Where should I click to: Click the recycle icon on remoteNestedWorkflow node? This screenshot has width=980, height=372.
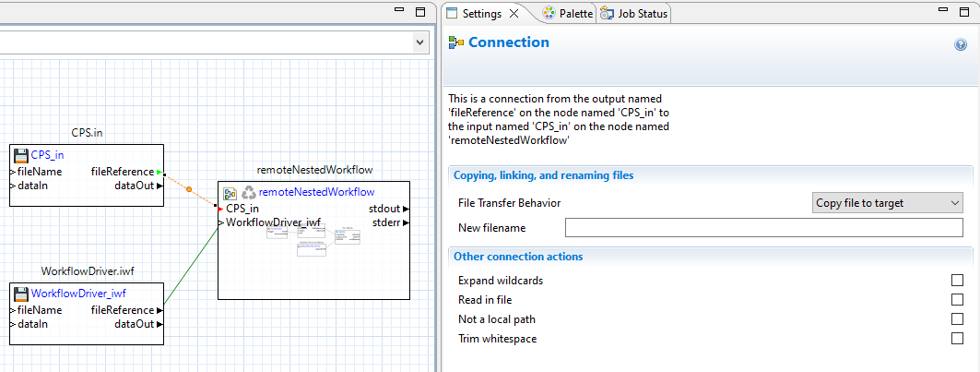[x=249, y=192]
